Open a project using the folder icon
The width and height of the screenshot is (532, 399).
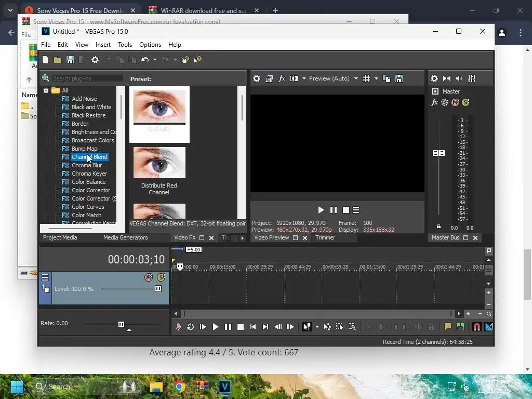[x=57, y=60]
